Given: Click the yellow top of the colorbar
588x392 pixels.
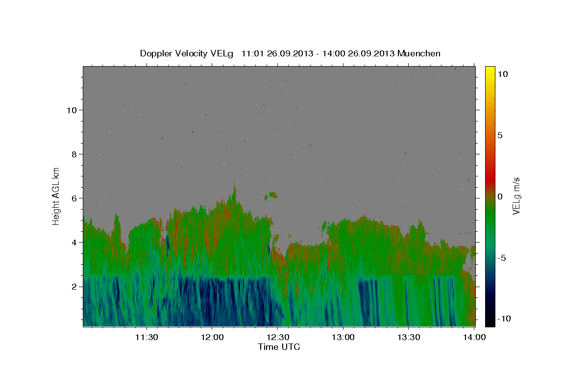Looking at the screenshot, I should 490,70.
